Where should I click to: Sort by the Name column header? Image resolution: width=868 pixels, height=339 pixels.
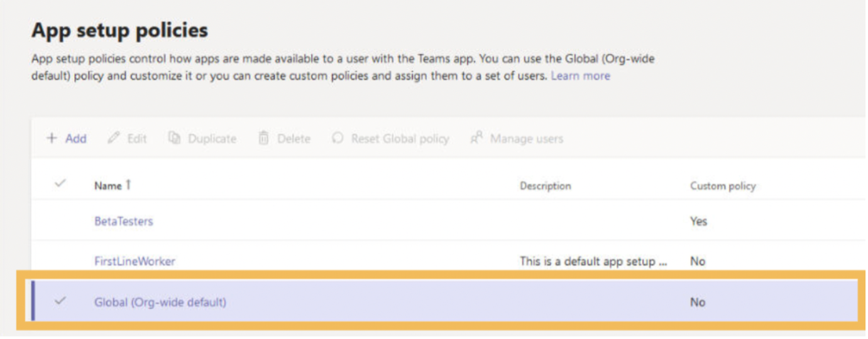(113, 185)
